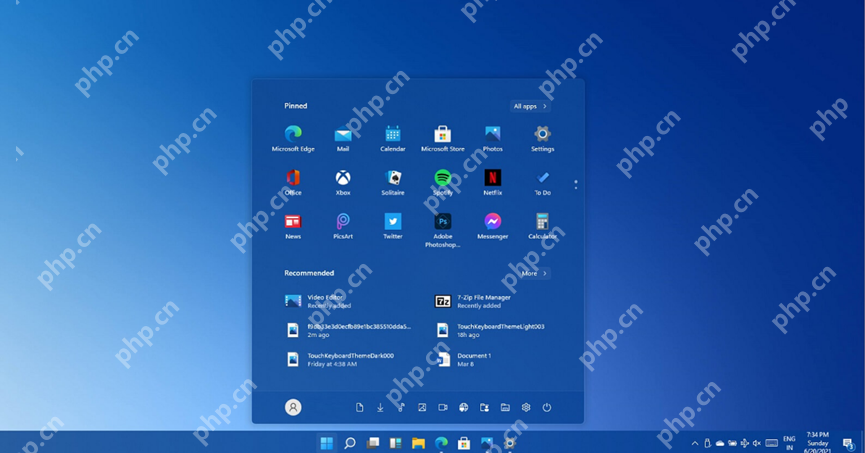Image resolution: width=865 pixels, height=453 pixels.
Task: Open the Pictures folder shortcut in the Start footer
Action: tap(422, 407)
